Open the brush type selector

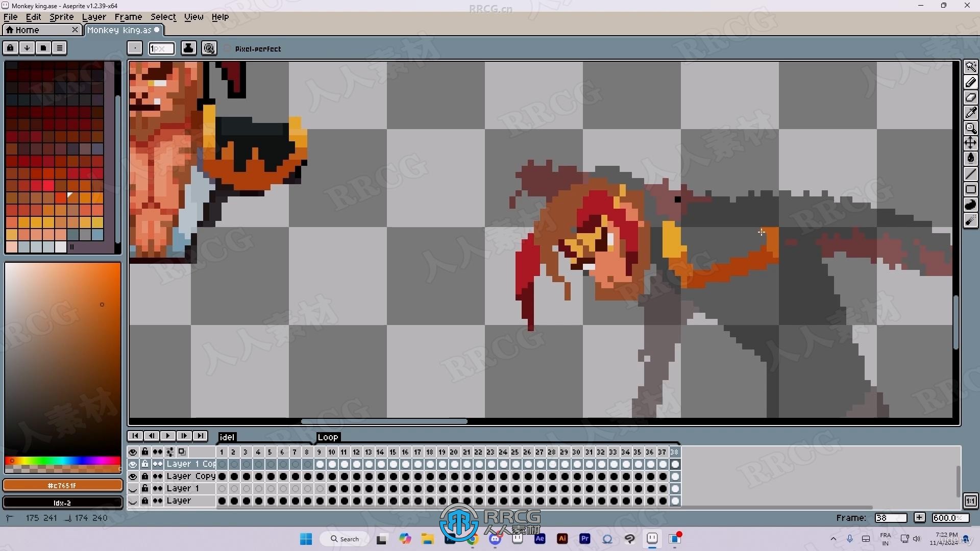coord(135,48)
